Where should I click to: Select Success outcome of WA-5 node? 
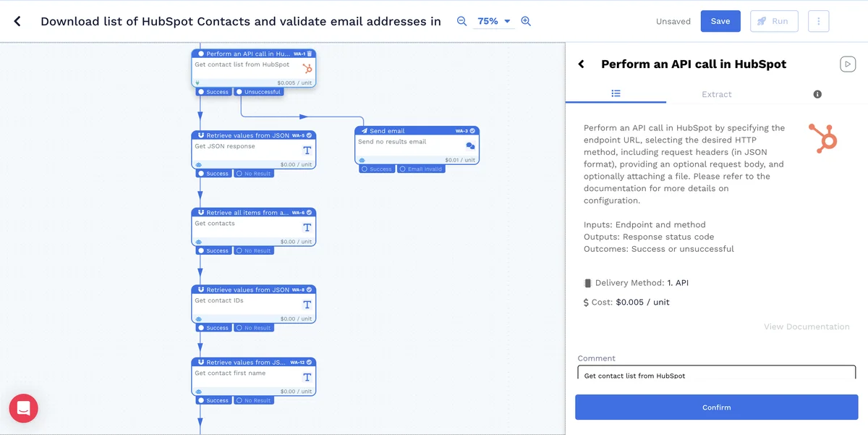tap(213, 174)
